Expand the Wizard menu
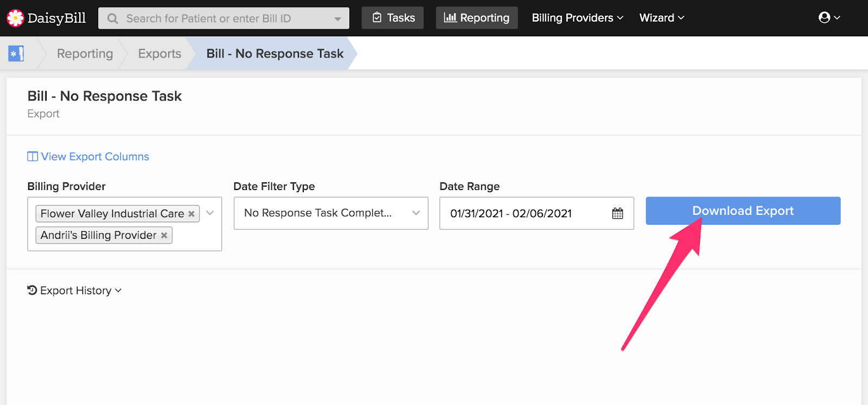The height and width of the screenshot is (405, 868). click(x=662, y=18)
